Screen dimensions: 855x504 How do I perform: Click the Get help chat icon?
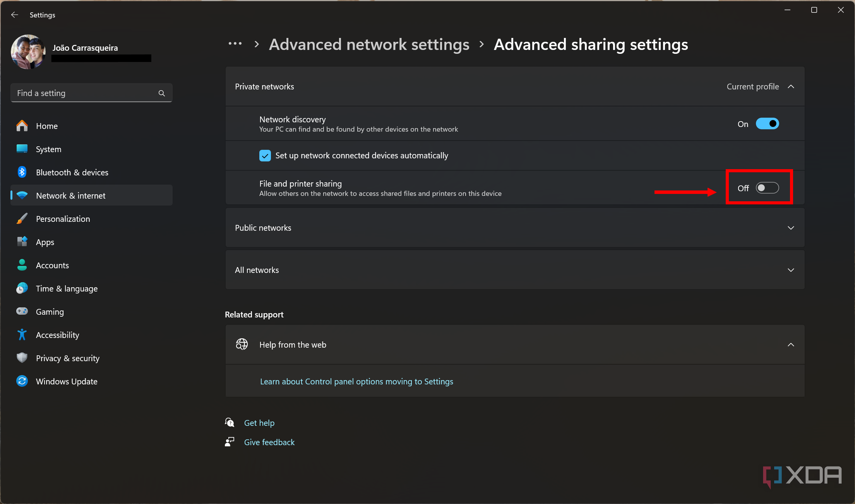click(230, 422)
